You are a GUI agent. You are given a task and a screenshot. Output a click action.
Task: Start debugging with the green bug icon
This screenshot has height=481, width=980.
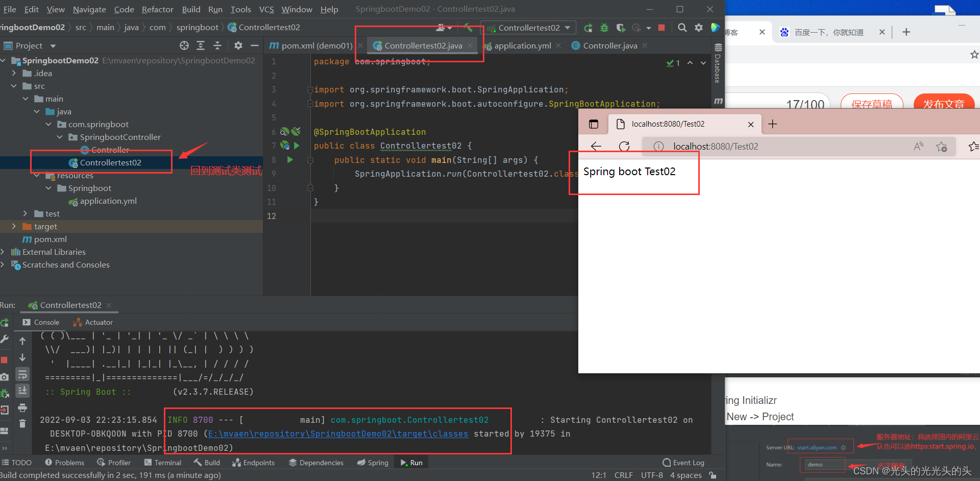click(604, 28)
